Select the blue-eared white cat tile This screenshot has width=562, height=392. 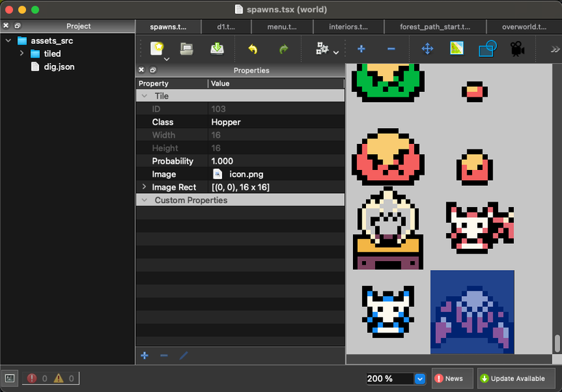coord(388,312)
